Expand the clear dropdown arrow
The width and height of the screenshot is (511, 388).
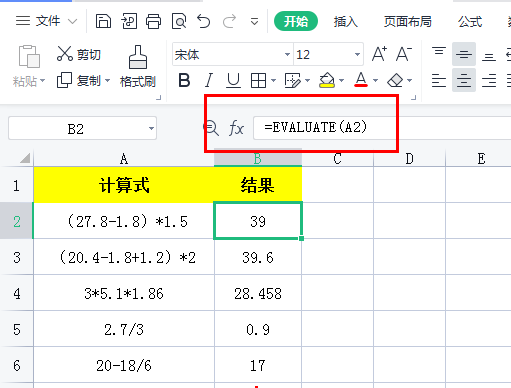click(410, 80)
